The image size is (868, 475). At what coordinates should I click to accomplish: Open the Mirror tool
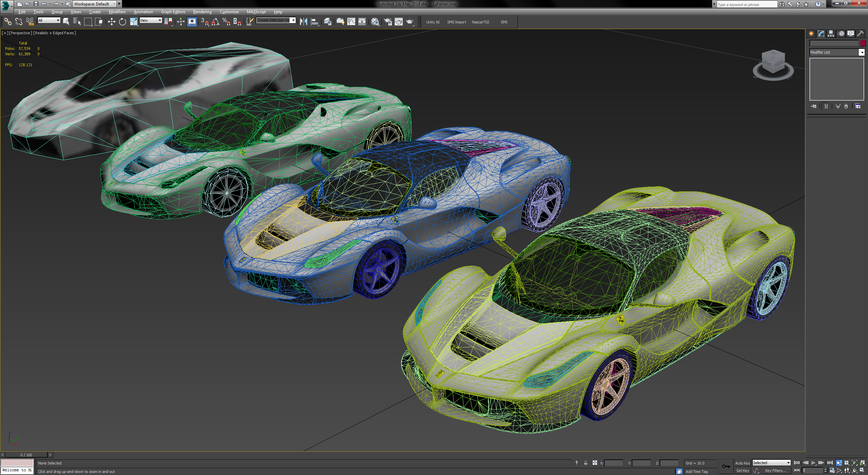(x=304, y=21)
